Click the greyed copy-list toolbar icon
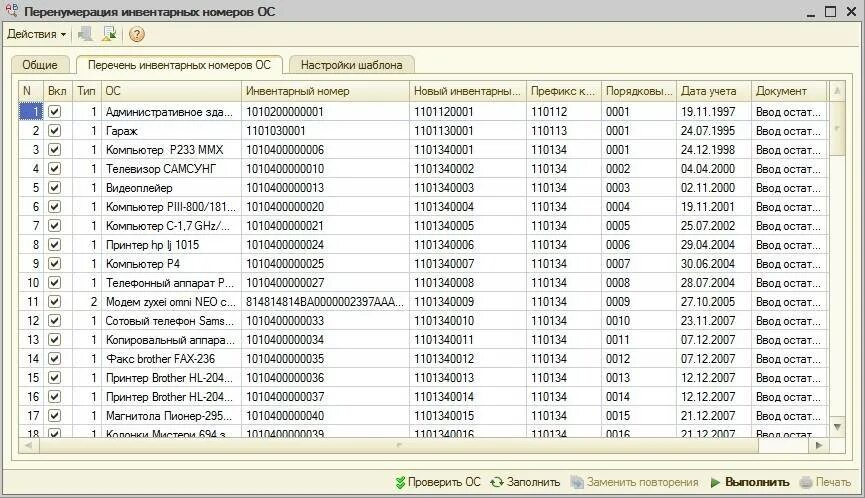Viewport: 865px width, 498px height. (x=86, y=34)
